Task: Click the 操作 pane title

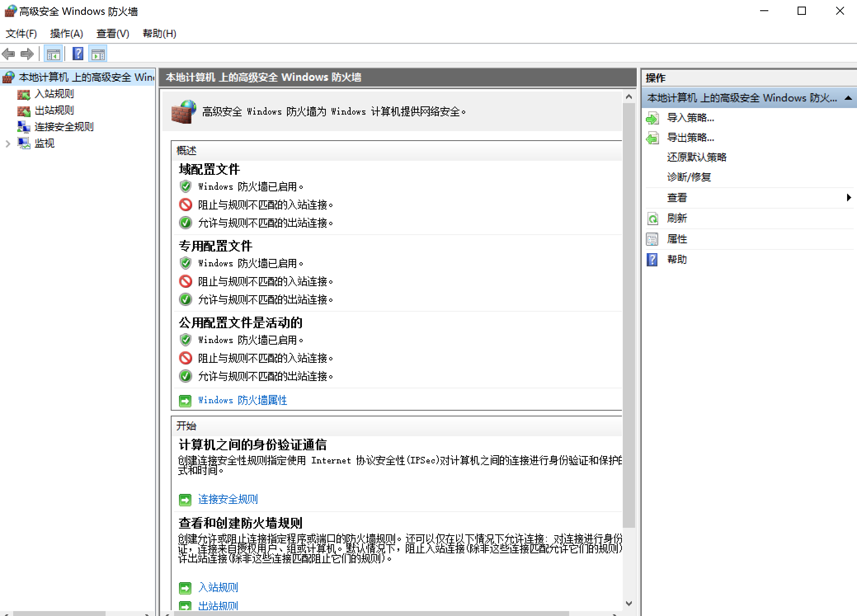Action: [656, 78]
